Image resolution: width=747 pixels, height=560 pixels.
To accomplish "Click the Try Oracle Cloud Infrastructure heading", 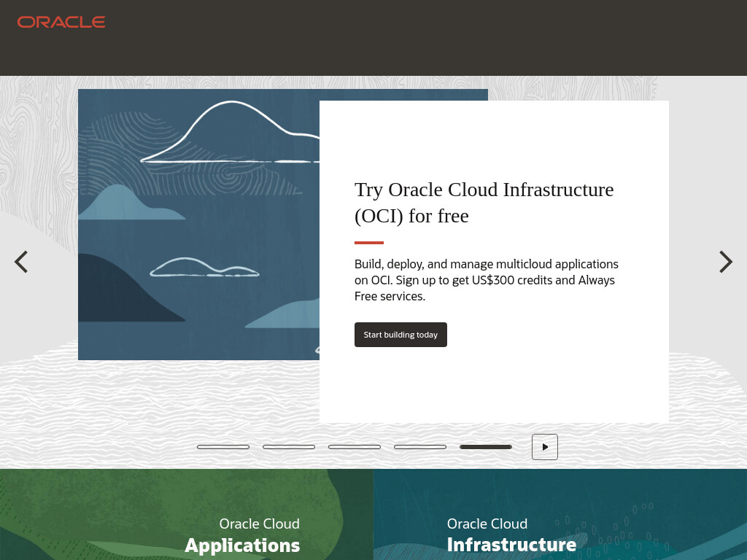I will pyautogui.click(x=484, y=203).
